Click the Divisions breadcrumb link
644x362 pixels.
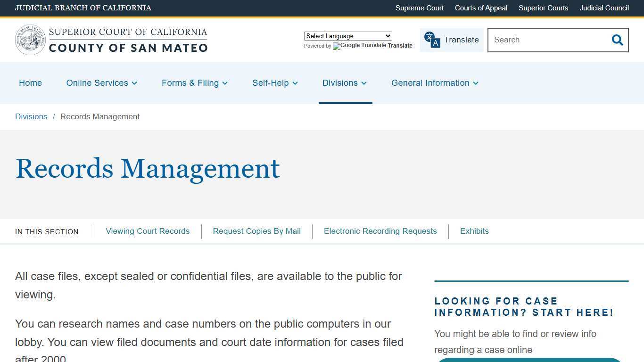click(31, 116)
